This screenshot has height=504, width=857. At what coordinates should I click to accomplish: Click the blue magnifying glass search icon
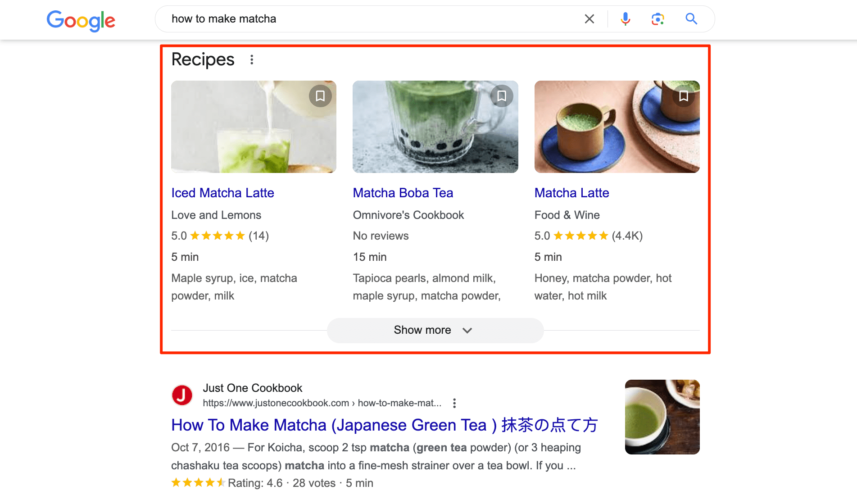point(691,19)
